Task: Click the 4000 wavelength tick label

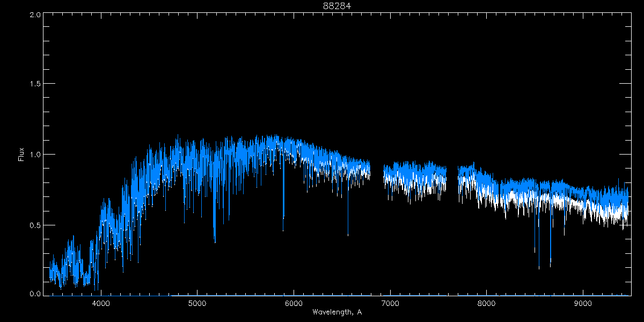Action: pos(101,303)
